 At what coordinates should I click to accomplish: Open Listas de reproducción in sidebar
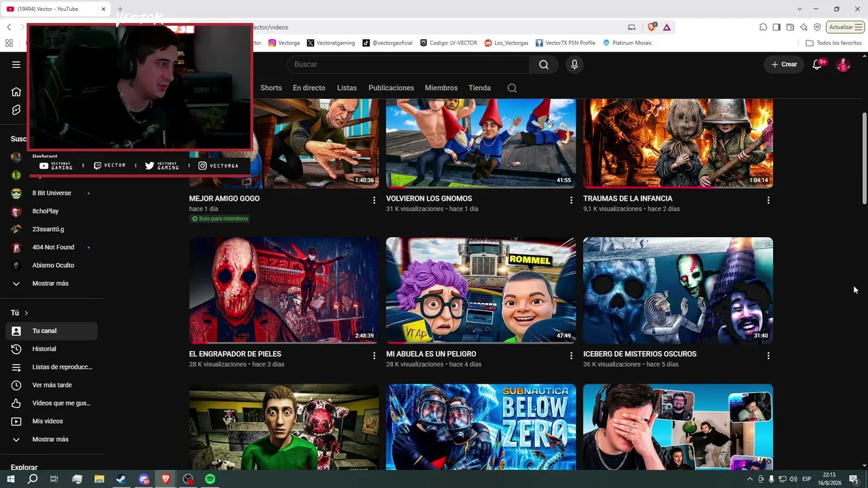pos(52,367)
